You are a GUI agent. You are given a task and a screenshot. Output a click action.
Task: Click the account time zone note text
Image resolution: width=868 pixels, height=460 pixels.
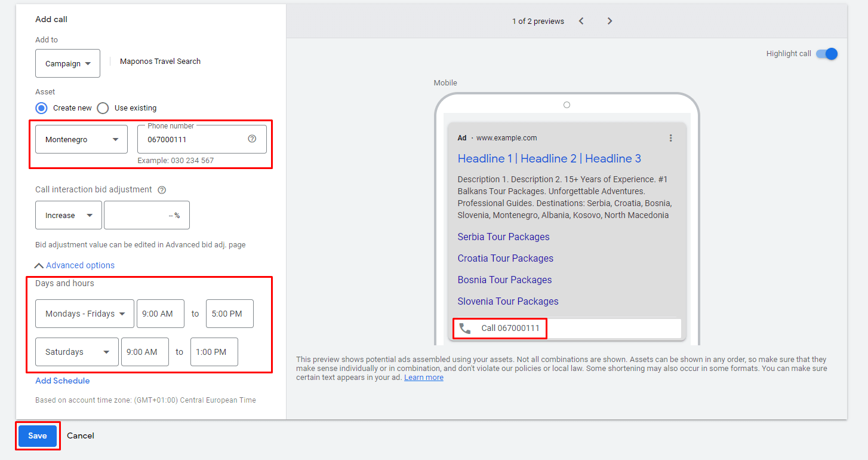pyautogui.click(x=146, y=400)
